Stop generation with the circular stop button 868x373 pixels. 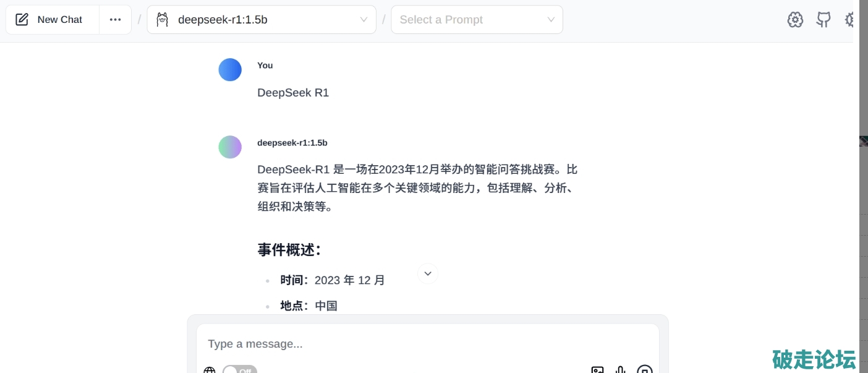pos(645,369)
